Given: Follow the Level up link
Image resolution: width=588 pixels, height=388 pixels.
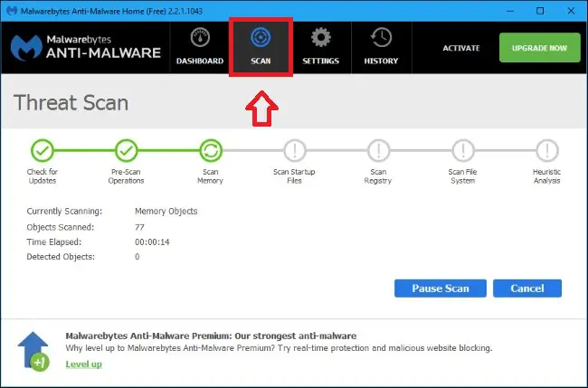Looking at the screenshot, I should 83,364.
